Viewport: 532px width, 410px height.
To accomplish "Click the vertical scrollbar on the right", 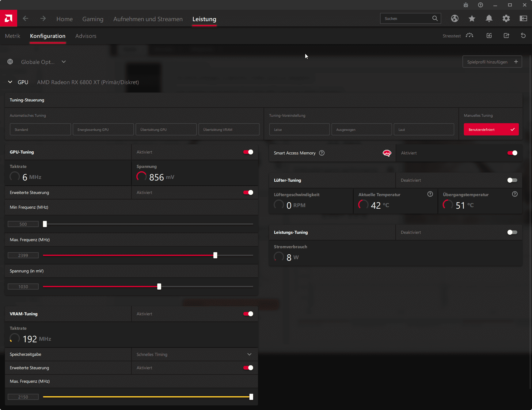I will pyautogui.click(x=530, y=222).
